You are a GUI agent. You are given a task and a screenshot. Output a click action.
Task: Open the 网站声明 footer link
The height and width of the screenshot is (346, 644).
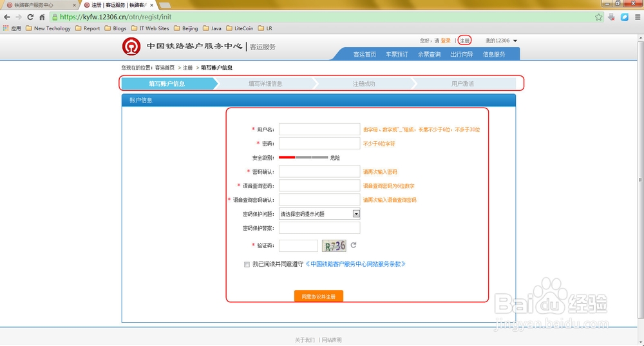[x=332, y=340]
